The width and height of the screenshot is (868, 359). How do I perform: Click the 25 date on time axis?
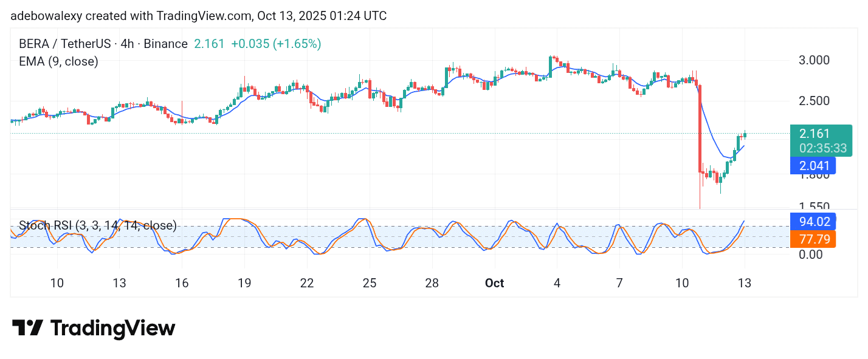click(370, 283)
